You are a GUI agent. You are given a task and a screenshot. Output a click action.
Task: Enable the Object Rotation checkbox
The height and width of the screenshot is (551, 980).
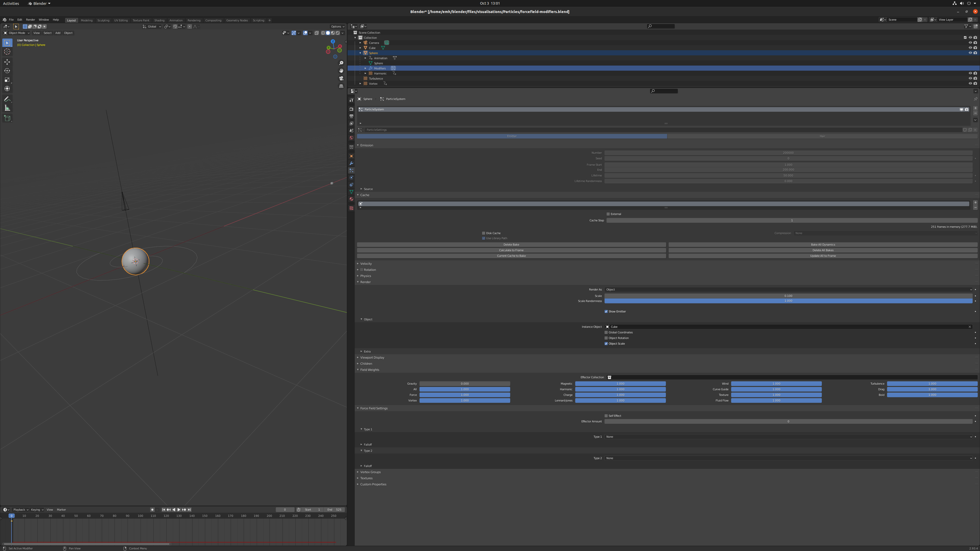(606, 338)
